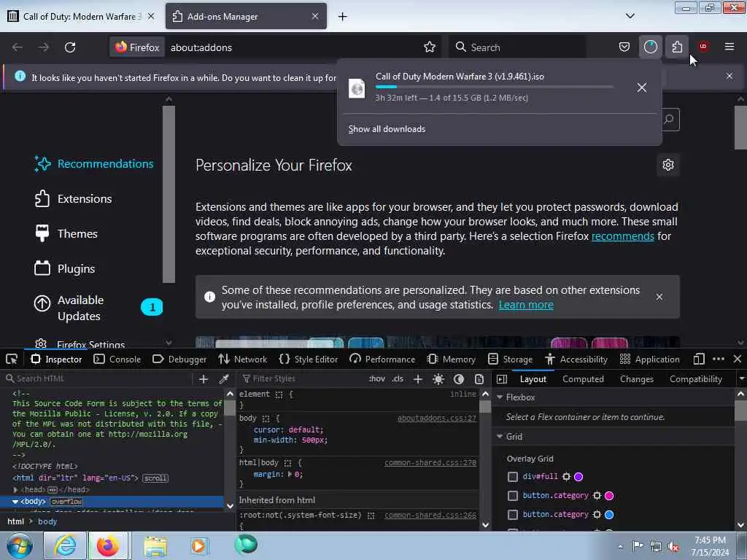This screenshot has width=747, height=560.
Task: Open the Pocket save icon
Action: click(x=624, y=47)
